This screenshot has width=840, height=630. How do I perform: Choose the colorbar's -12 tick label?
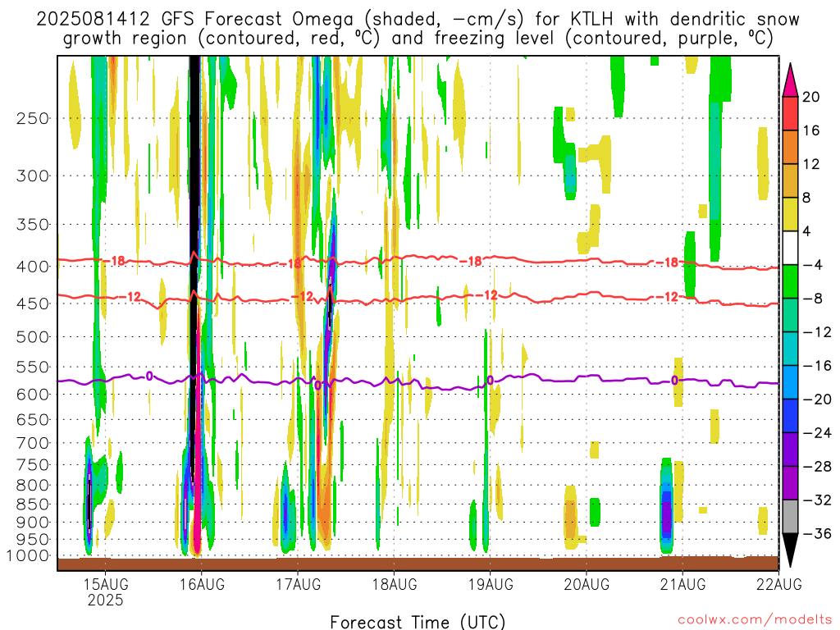pos(817,332)
